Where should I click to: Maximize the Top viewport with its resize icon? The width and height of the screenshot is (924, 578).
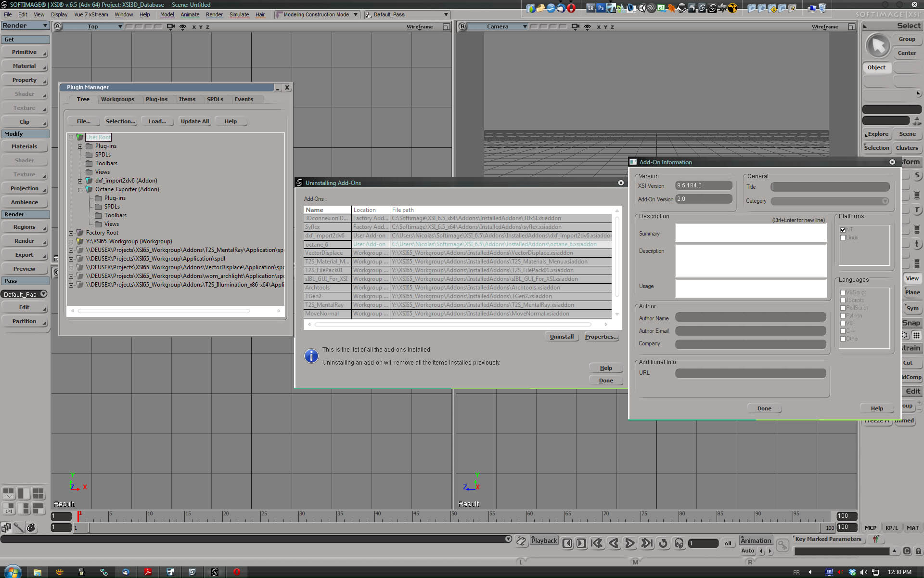coord(446,27)
